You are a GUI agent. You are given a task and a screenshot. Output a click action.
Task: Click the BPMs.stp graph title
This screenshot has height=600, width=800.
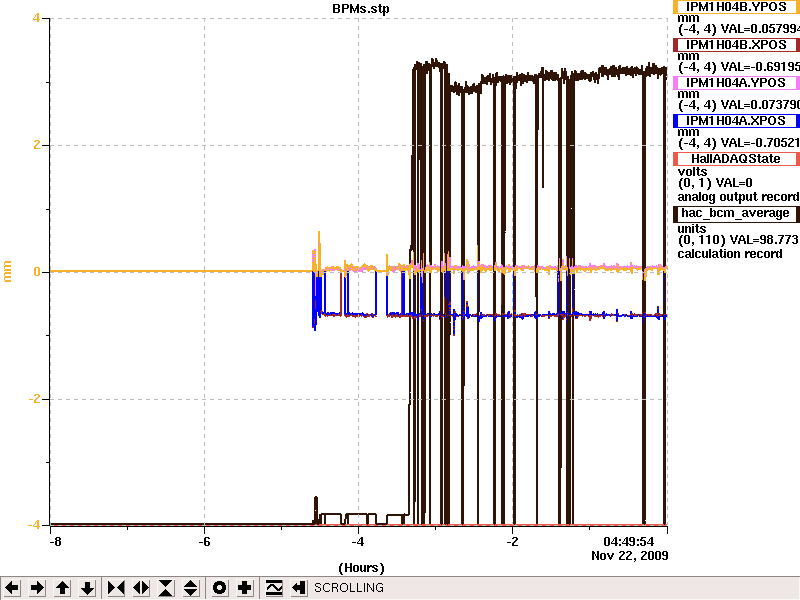click(x=361, y=9)
